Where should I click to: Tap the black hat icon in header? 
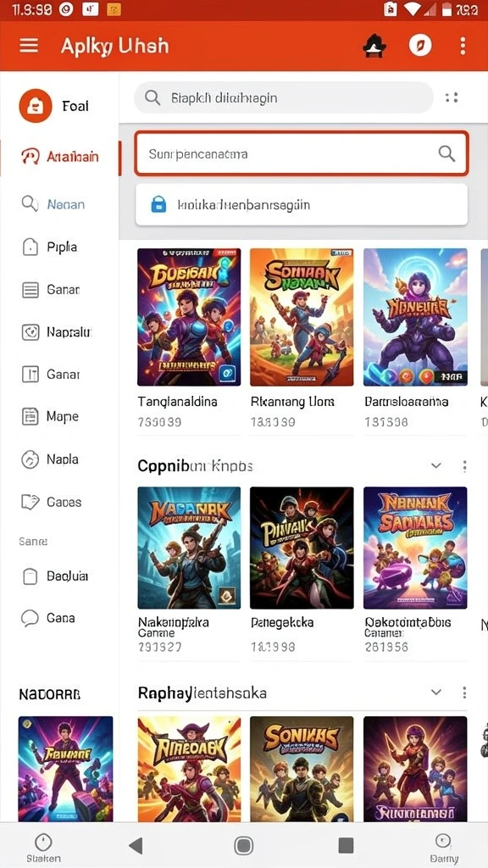[374, 46]
